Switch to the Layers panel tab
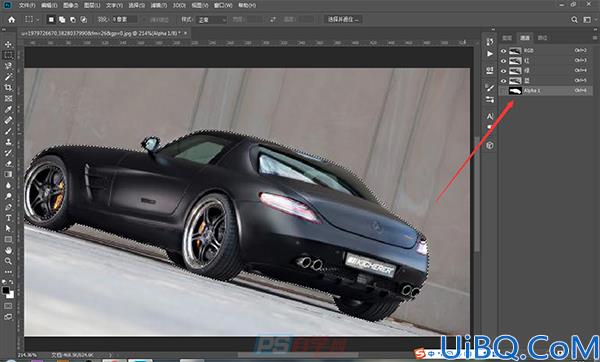The height and width of the screenshot is (362, 600). pyautogui.click(x=507, y=38)
